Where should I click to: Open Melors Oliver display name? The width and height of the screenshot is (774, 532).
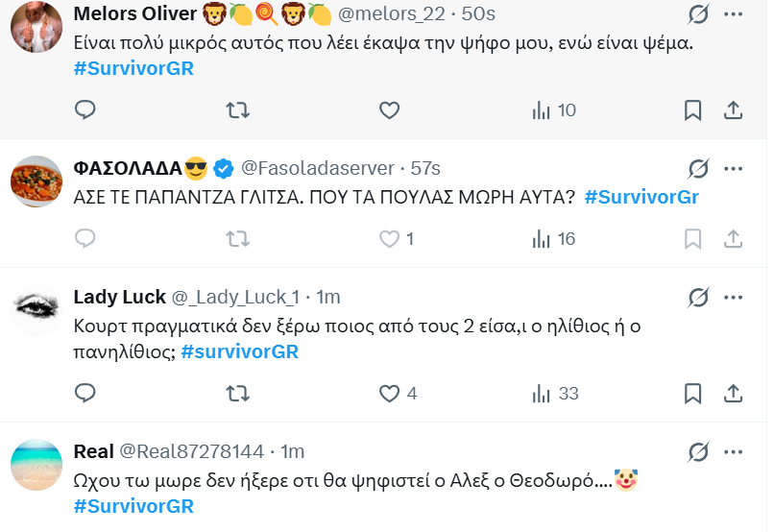[x=135, y=13]
